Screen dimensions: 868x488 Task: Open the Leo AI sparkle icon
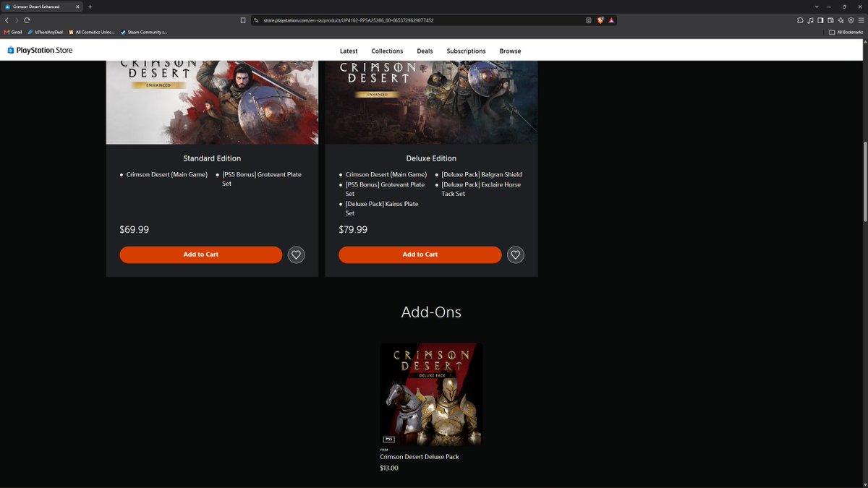841,20
